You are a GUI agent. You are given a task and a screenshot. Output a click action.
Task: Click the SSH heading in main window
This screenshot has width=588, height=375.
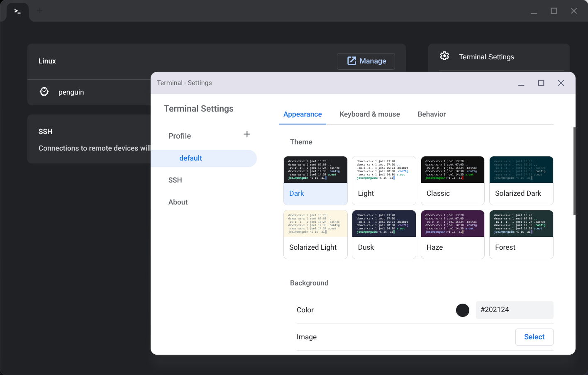46,131
